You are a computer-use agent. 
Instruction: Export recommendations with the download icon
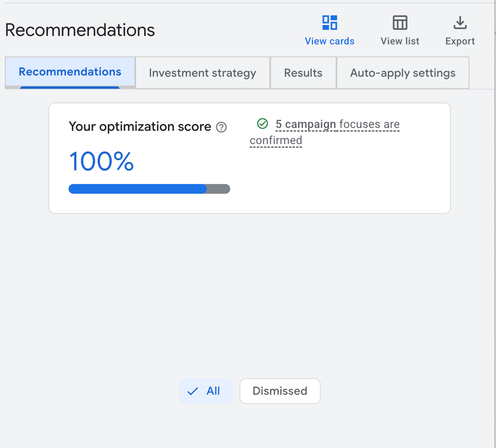point(460,31)
